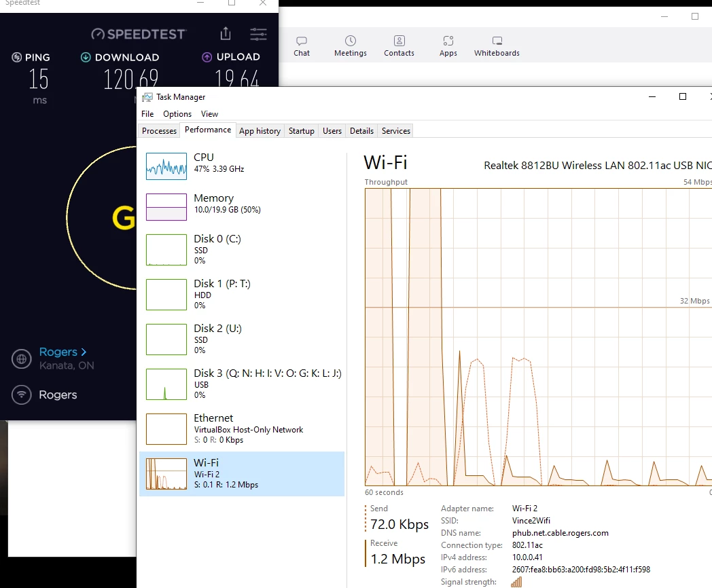Open Whiteboards in the background app

(x=497, y=46)
